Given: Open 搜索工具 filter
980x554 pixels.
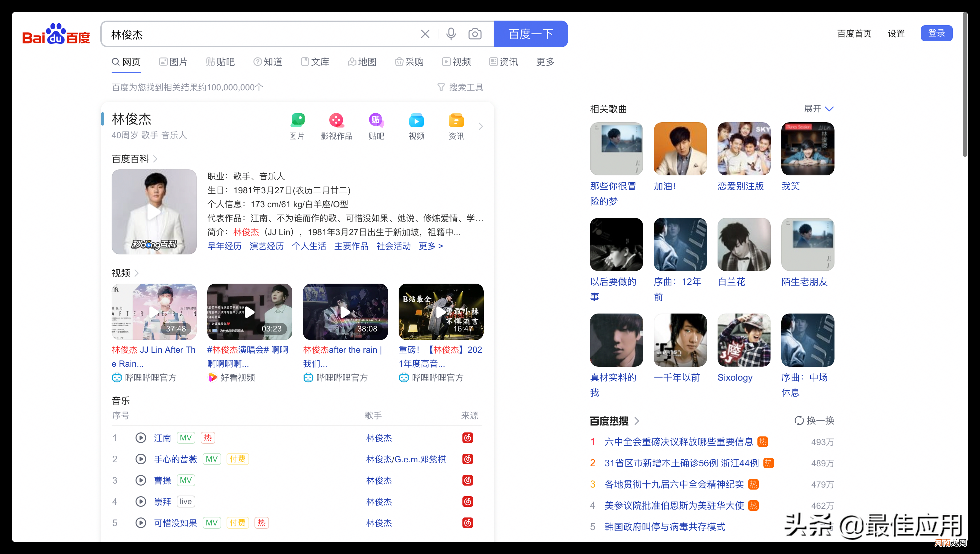Looking at the screenshot, I should point(460,87).
